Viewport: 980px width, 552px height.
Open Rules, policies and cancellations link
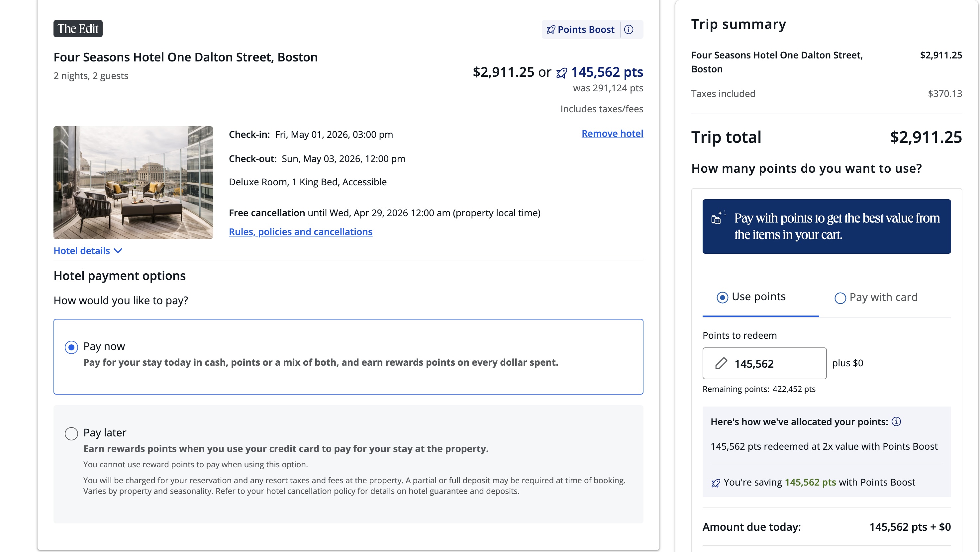click(x=301, y=232)
